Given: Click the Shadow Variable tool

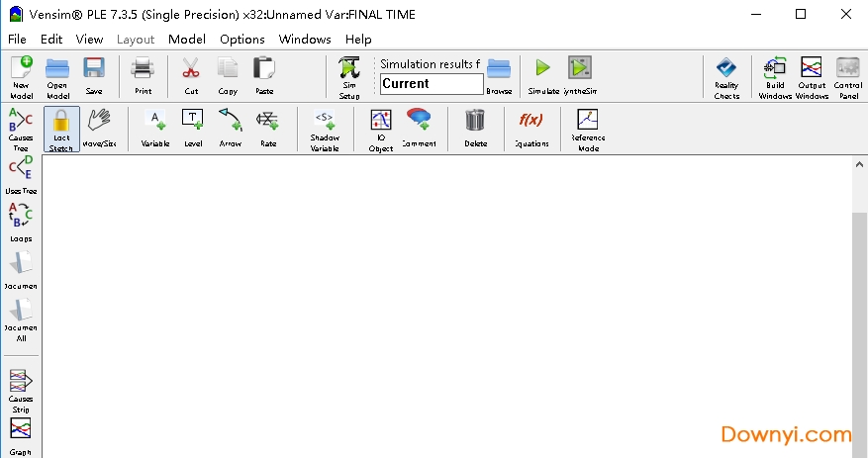Looking at the screenshot, I should click(x=325, y=129).
